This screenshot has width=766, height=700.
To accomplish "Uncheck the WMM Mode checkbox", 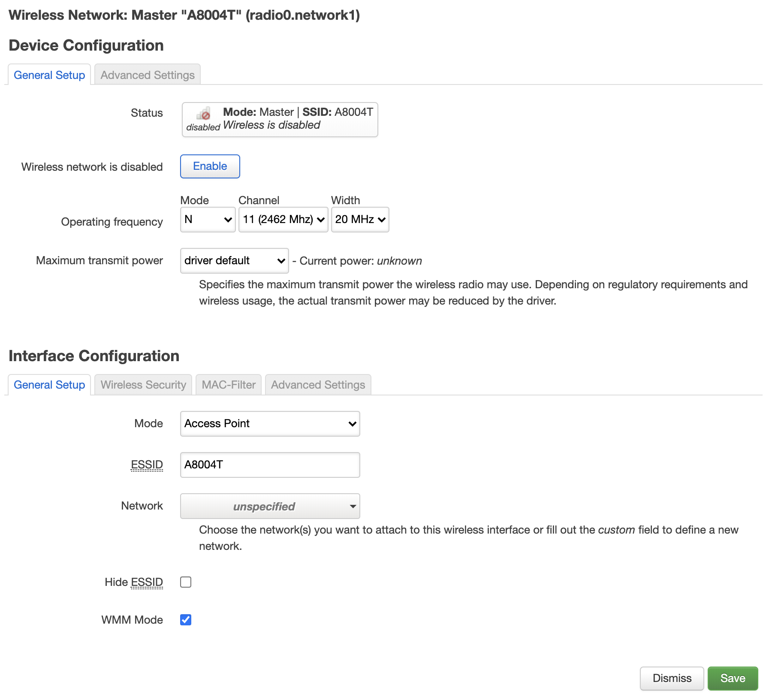I will coord(186,620).
